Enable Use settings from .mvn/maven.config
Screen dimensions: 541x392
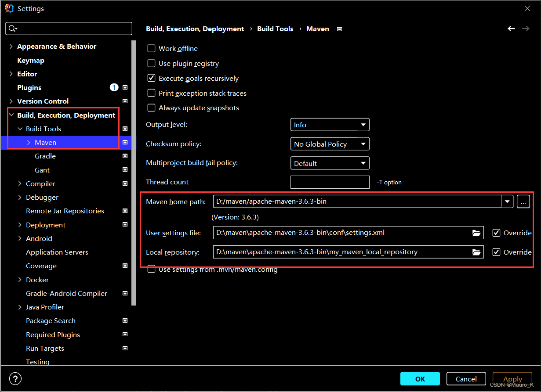(x=151, y=270)
